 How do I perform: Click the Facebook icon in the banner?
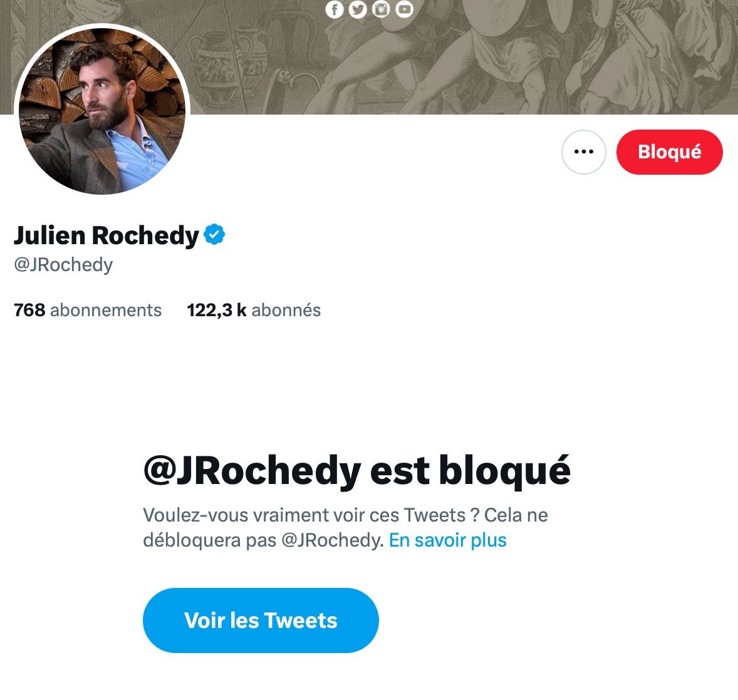(x=335, y=9)
